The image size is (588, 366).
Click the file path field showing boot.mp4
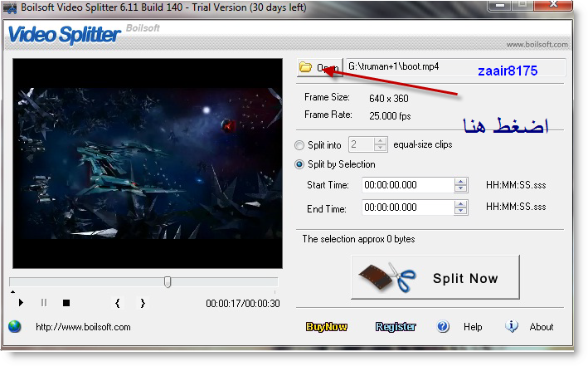(455, 67)
